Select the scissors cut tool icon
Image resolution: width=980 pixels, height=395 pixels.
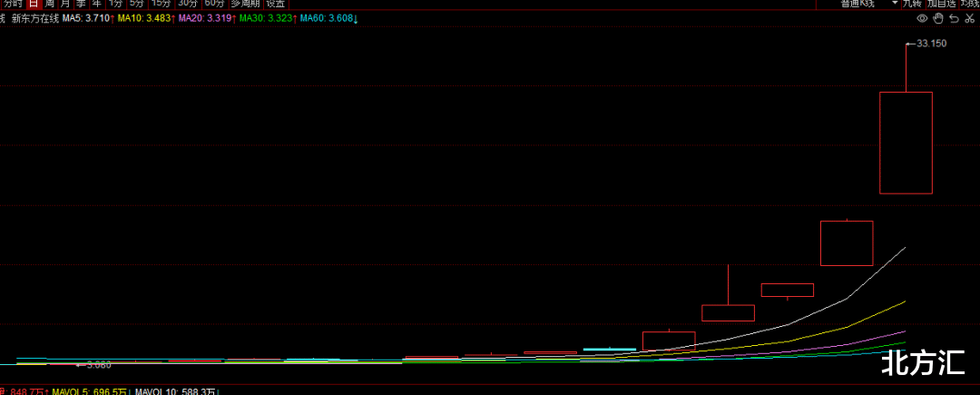[x=969, y=19]
